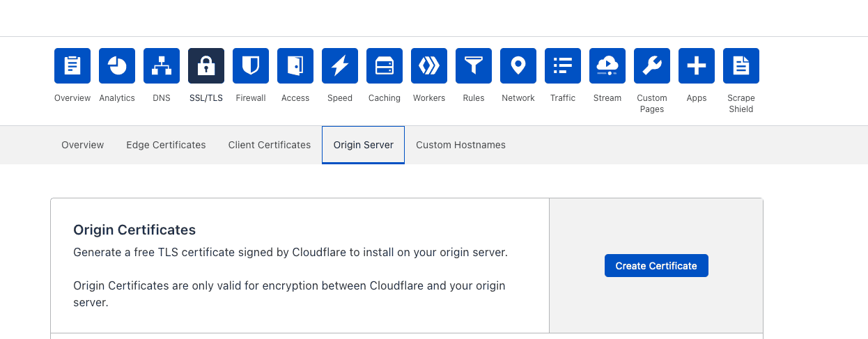The width and height of the screenshot is (868, 339).
Task: Switch to the Edge Certificates tab
Action: point(166,145)
